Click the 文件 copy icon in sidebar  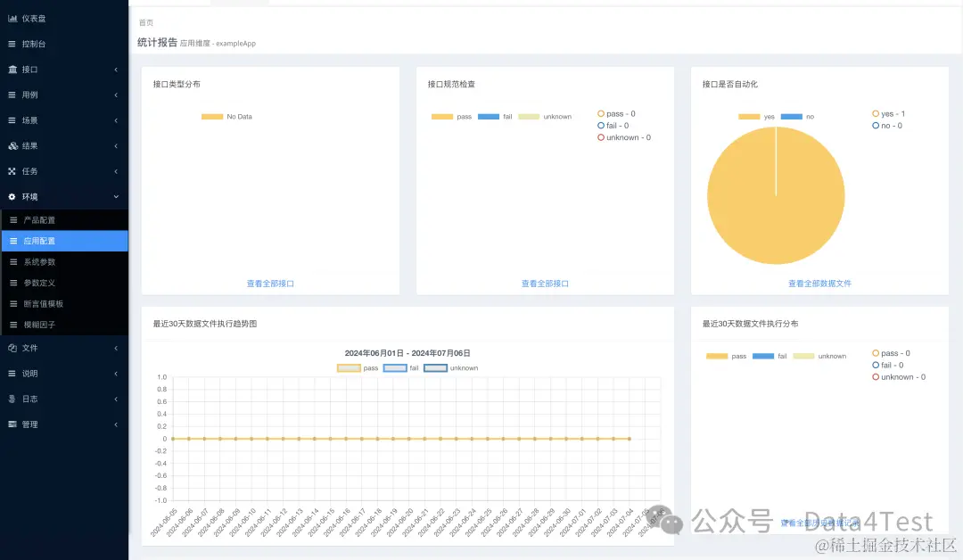[x=12, y=348]
